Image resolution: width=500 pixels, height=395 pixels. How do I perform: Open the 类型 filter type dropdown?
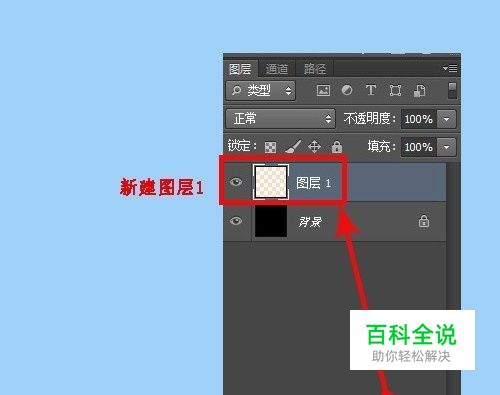tap(260, 90)
